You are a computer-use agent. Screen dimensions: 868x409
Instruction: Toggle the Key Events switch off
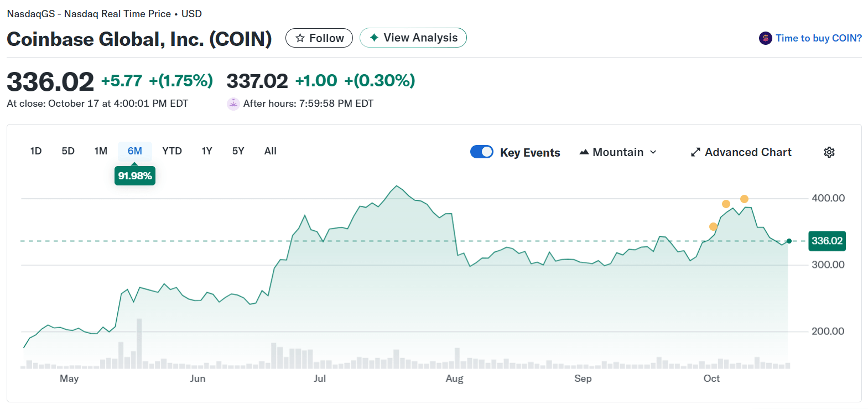[481, 152]
